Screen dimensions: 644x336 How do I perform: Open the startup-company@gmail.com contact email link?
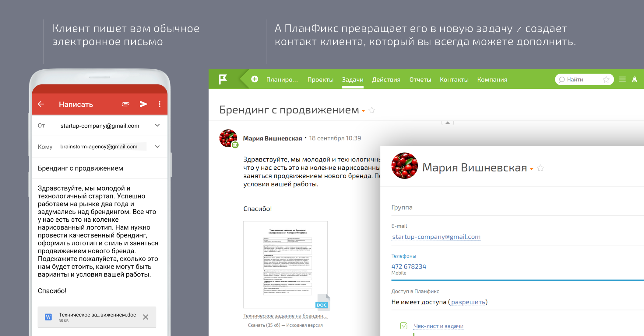[x=436, y=237]
